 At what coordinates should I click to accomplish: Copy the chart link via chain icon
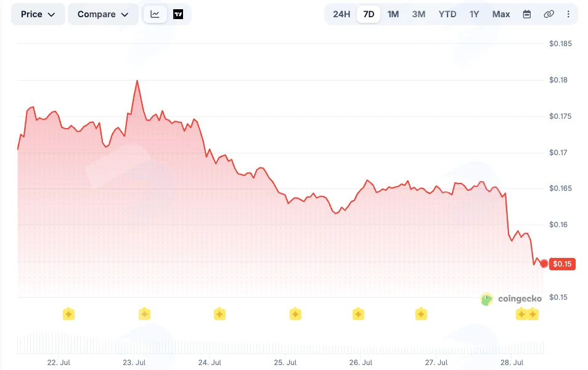(x=549, y=14)
